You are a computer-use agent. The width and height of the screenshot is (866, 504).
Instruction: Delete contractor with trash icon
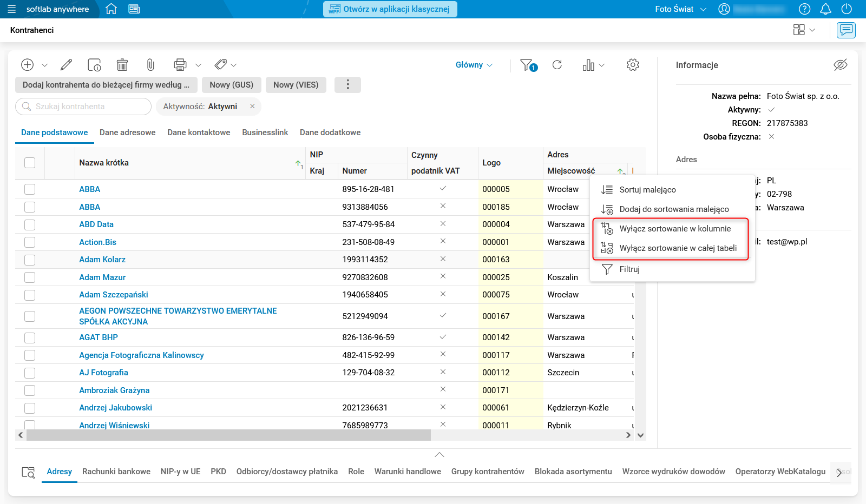click(122, 65)
